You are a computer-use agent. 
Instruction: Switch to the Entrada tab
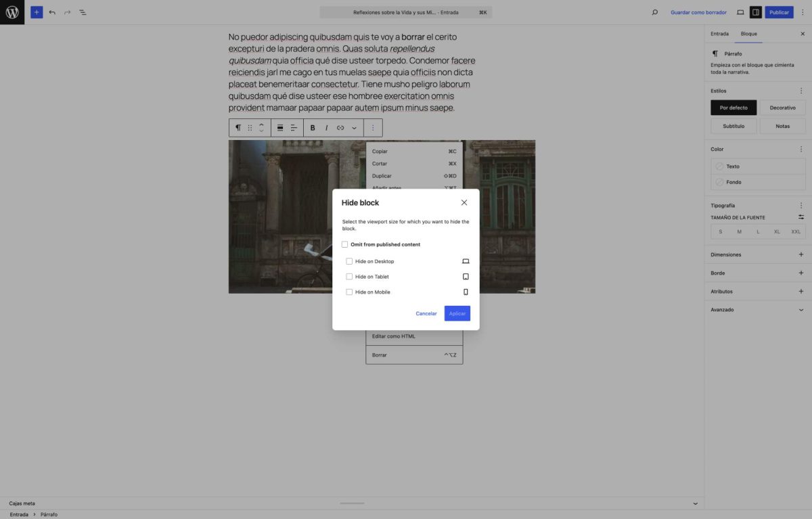719,33
